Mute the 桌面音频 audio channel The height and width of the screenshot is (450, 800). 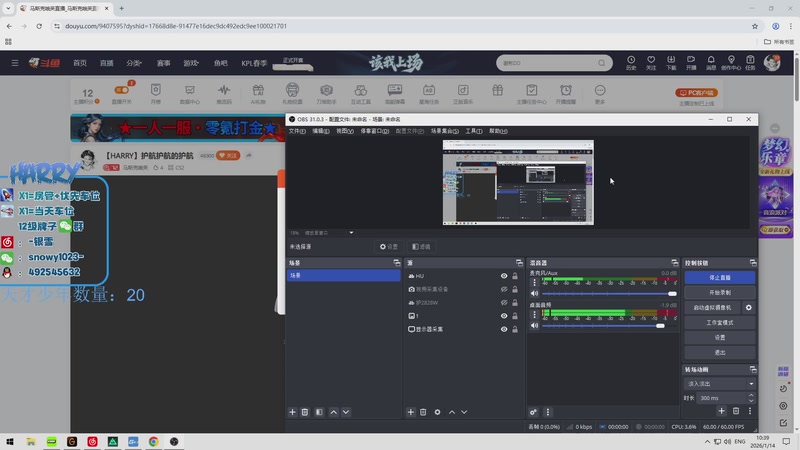pyautogui.click(x=534, y=326)
